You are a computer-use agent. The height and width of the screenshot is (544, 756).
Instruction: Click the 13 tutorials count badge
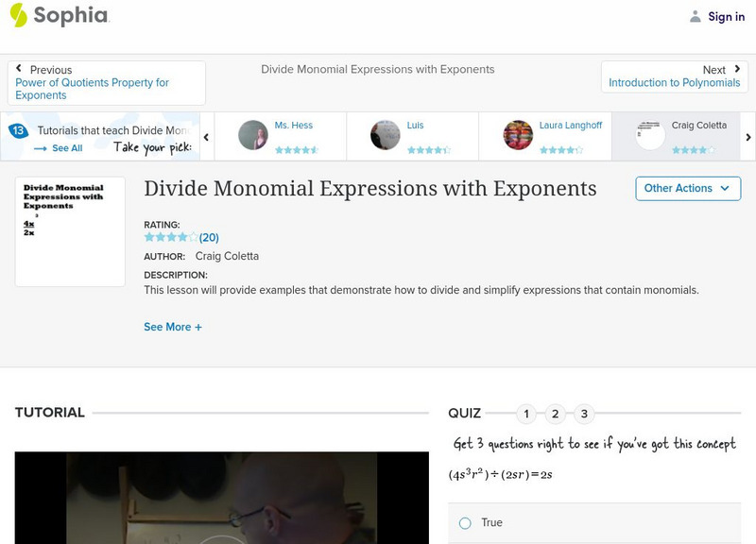point(18,131)
